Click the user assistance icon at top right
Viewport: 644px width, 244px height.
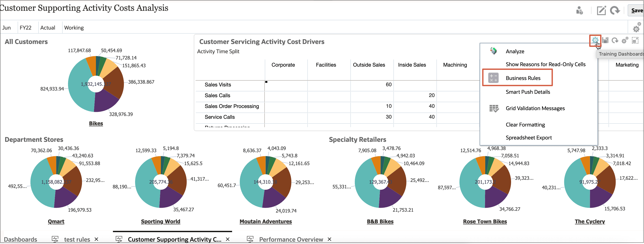tap(580, 11)
